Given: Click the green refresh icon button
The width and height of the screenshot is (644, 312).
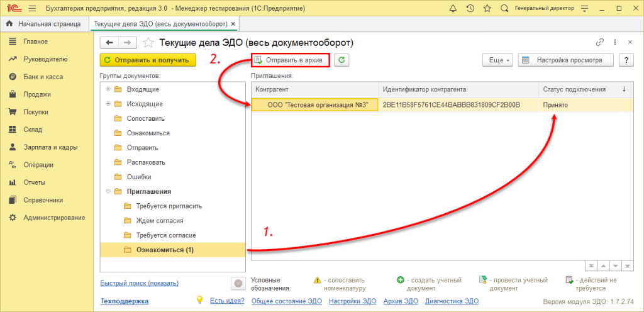Looking at the screenshot, I should pyautogui.click(x=341, y=60).
